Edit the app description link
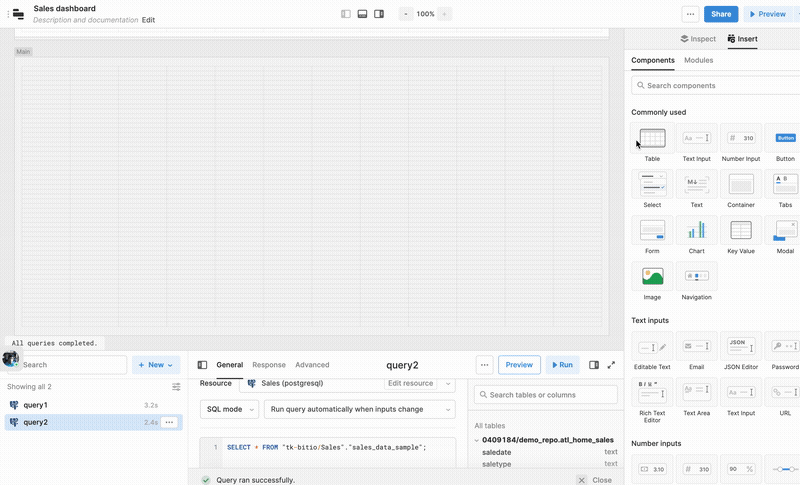Screen dimensions: 800x485 click(148, 20)
